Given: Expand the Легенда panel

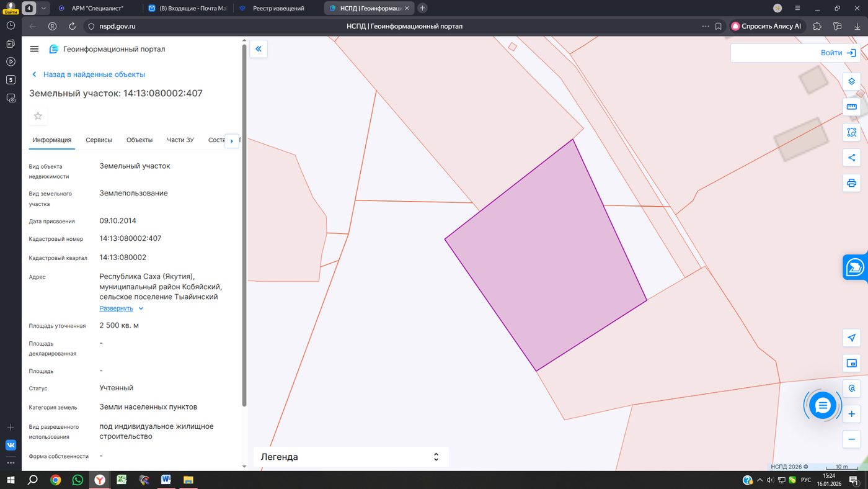Looking at the screenshot, I should click(351, 457).
